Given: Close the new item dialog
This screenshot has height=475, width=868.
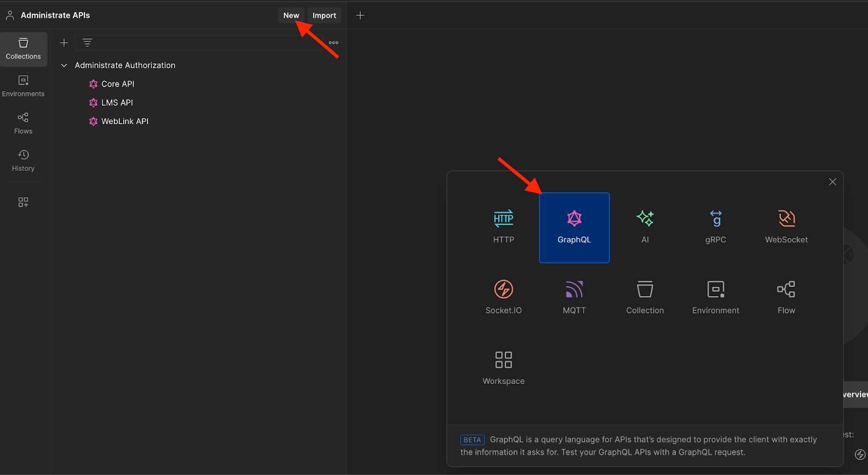Looking at the screenshot, I should (833, 182).
